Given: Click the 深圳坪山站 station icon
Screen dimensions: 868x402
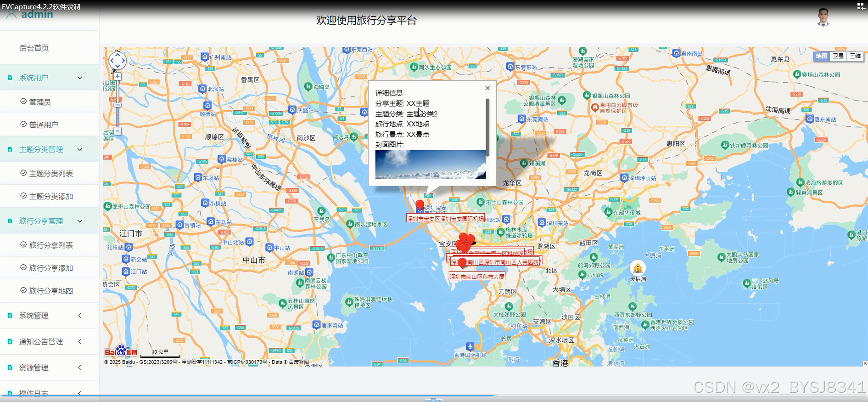Looking at the screenshot, I should [x=624, y=178].
